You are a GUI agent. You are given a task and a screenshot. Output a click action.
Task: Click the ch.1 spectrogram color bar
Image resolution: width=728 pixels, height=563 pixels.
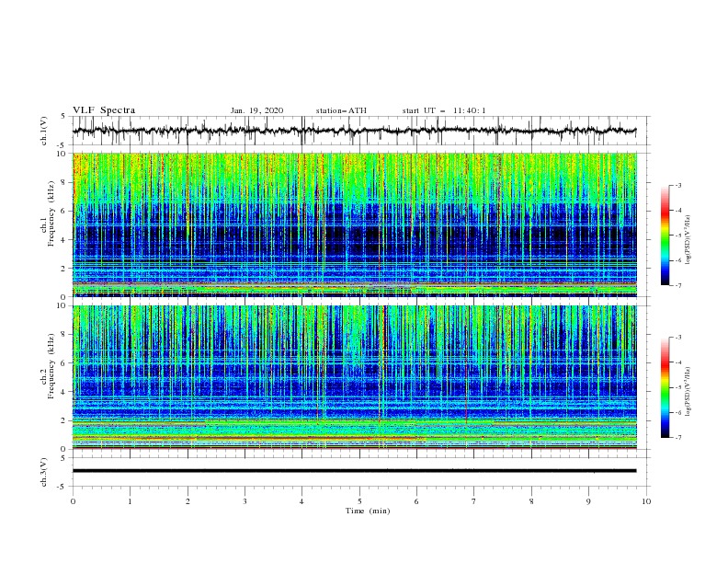(x=665, y=236)
